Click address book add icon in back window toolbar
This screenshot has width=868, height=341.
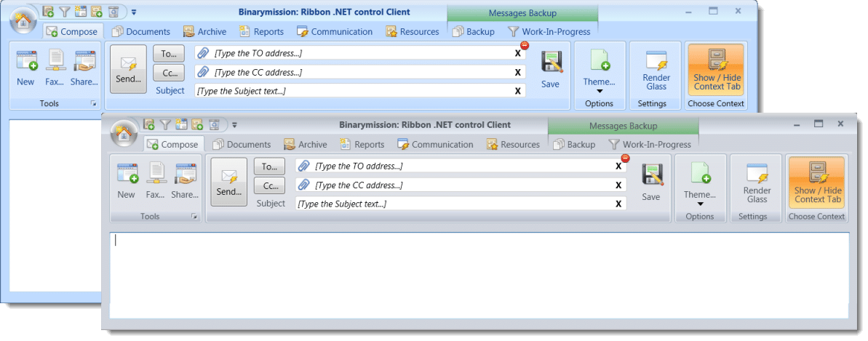click(x=47, y=11)
